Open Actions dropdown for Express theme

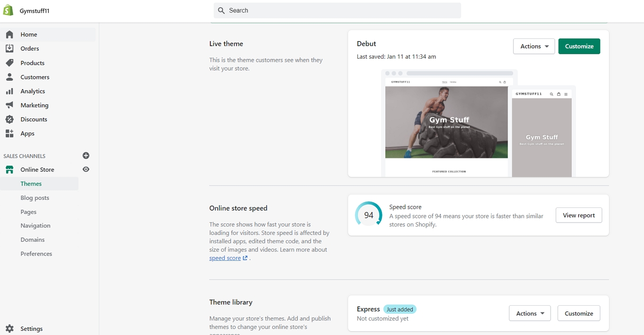(x=529, y=313)
